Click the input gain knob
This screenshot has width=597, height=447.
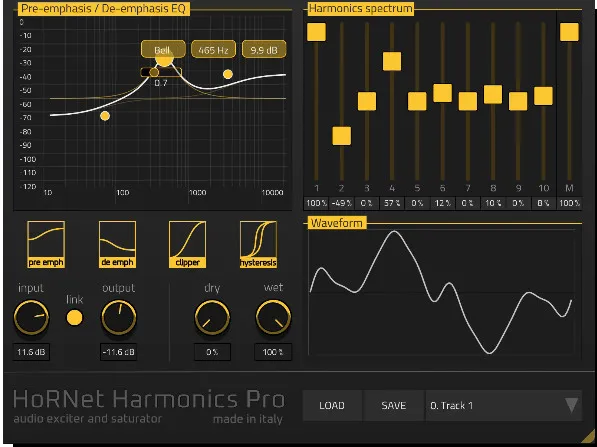point(31,318)
